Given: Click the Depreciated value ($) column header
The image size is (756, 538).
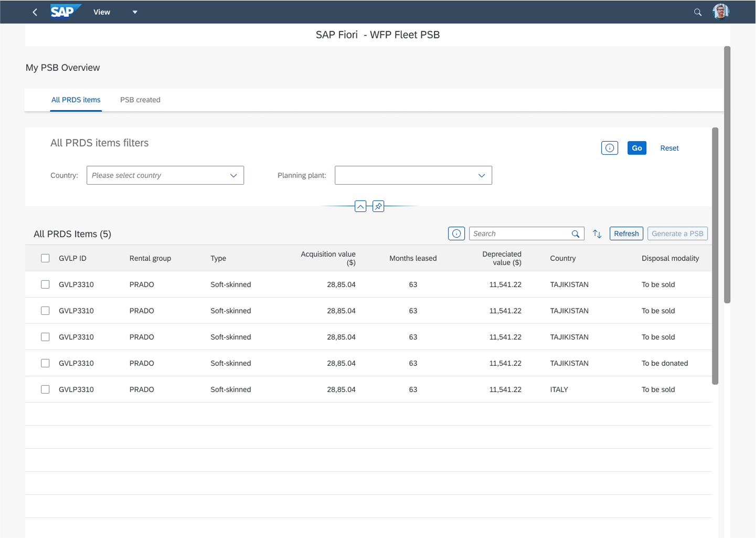Looking at the screenshot, I should point(502,258).
